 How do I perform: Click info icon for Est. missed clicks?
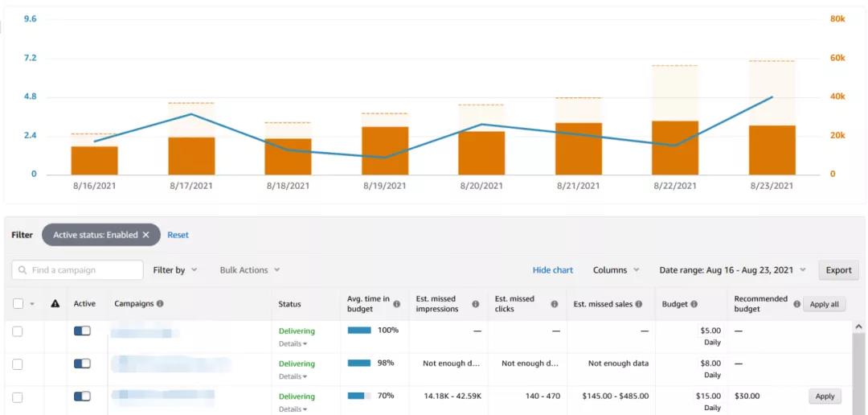tap(555, 304)
